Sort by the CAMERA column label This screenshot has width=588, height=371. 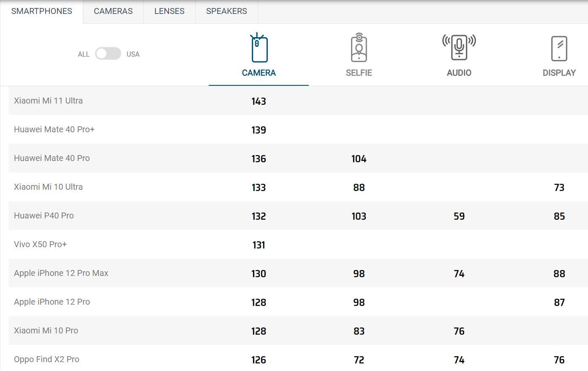(259, 73)
